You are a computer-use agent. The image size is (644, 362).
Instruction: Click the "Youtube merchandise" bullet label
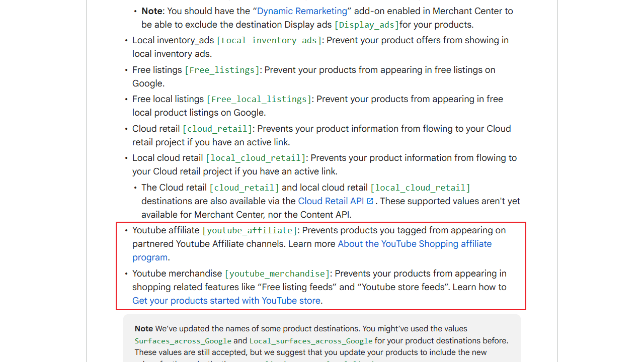click(177, 274)
